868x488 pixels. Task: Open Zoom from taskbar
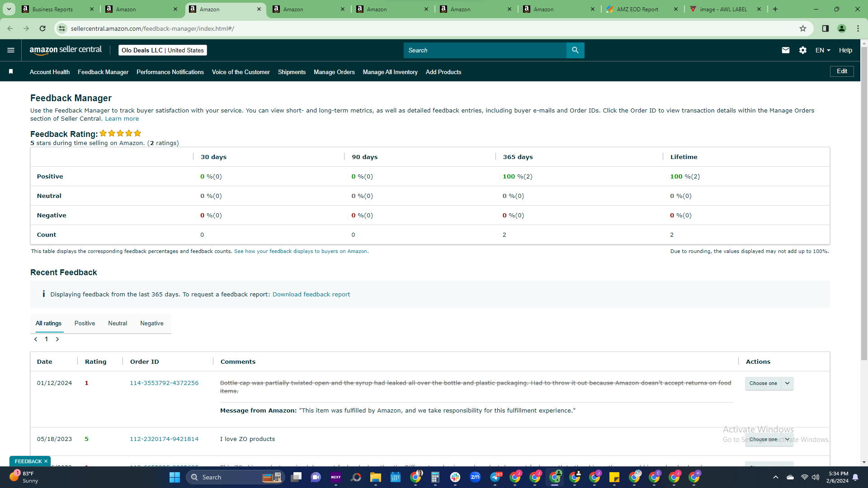pyautogui.click(x=475, y=477)
